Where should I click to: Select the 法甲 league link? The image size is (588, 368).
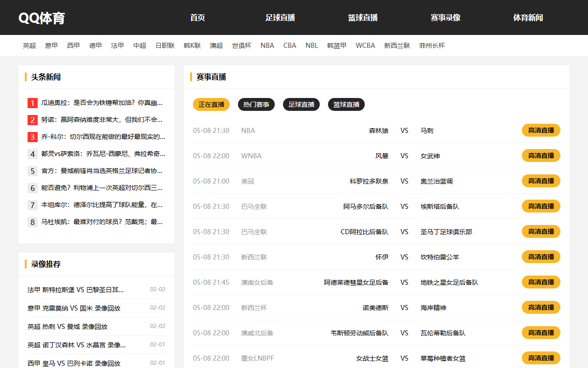click(118, 46)
